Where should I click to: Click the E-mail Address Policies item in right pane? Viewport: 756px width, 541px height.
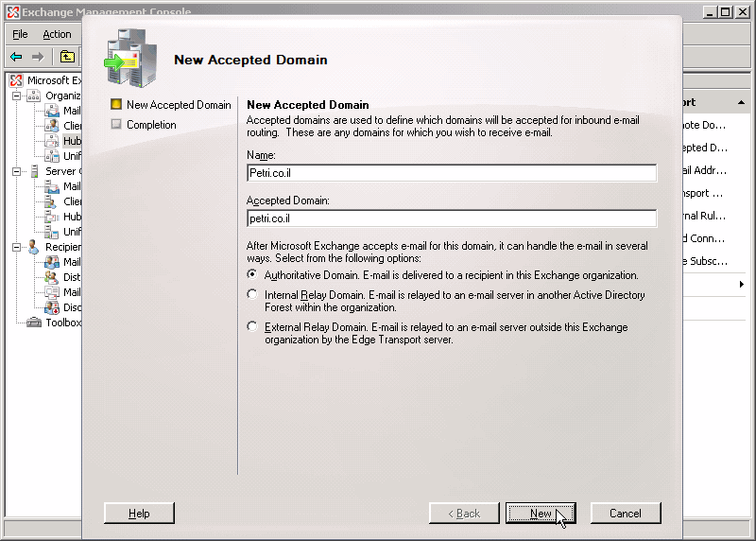pos(704,170)
